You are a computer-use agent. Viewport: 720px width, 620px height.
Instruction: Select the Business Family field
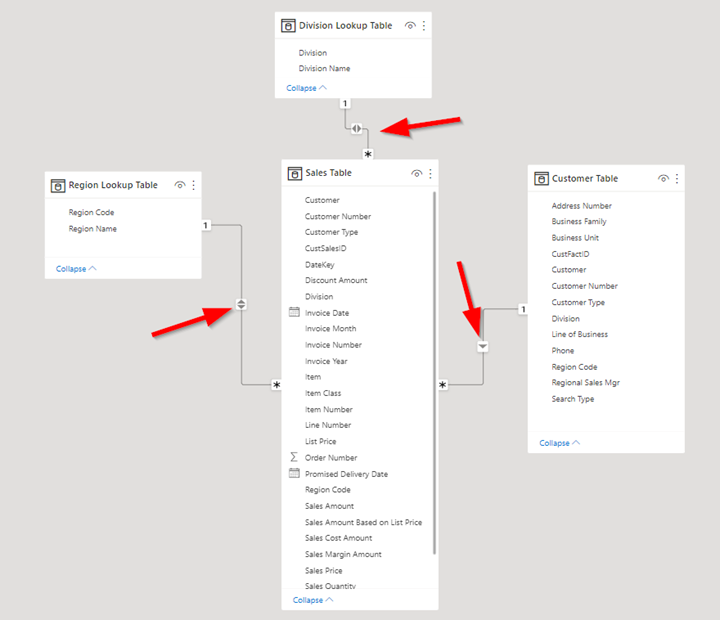[x=579, y=221]
